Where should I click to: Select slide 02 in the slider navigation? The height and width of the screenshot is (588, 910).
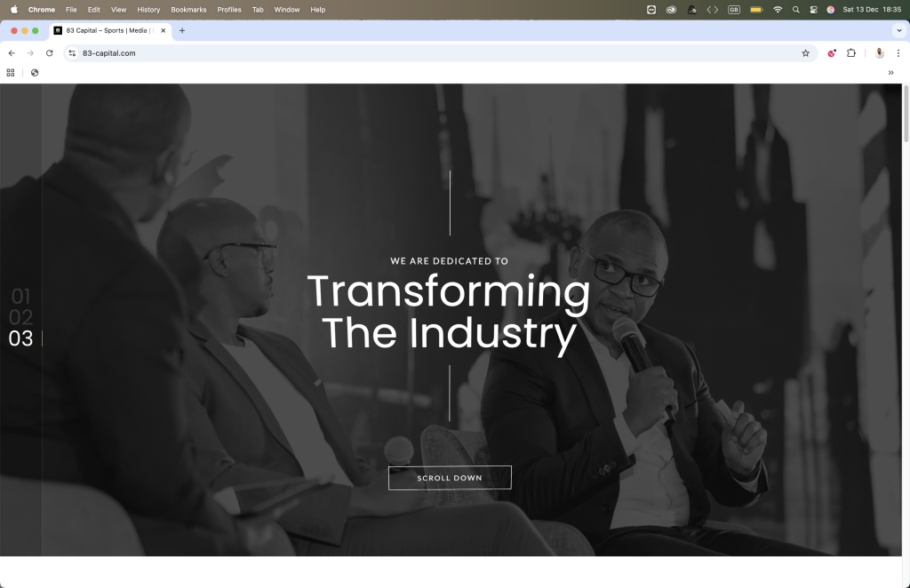click(20, 317)
